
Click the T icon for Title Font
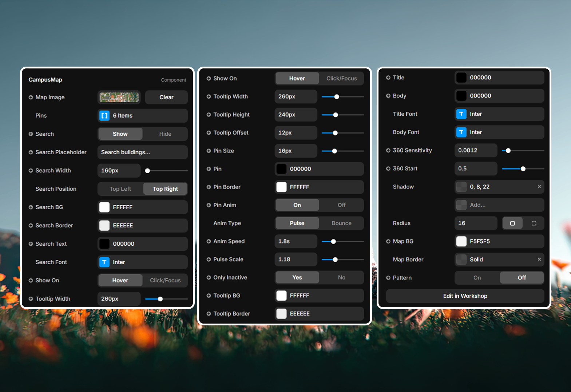tap(461, 114)
